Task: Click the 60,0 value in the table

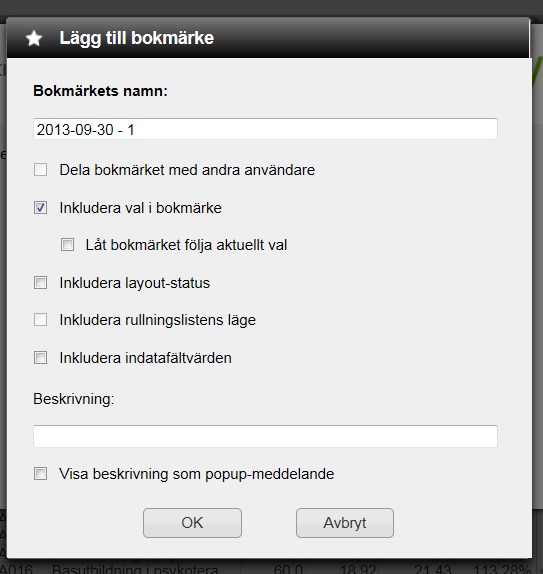Action: coord(288,569)
